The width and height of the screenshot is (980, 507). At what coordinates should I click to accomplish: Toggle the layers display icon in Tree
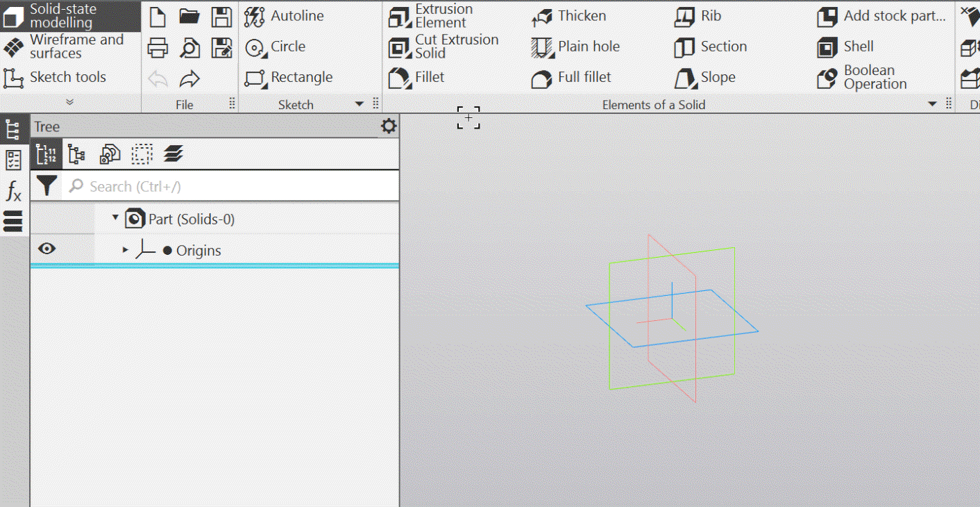pos(173,154)
